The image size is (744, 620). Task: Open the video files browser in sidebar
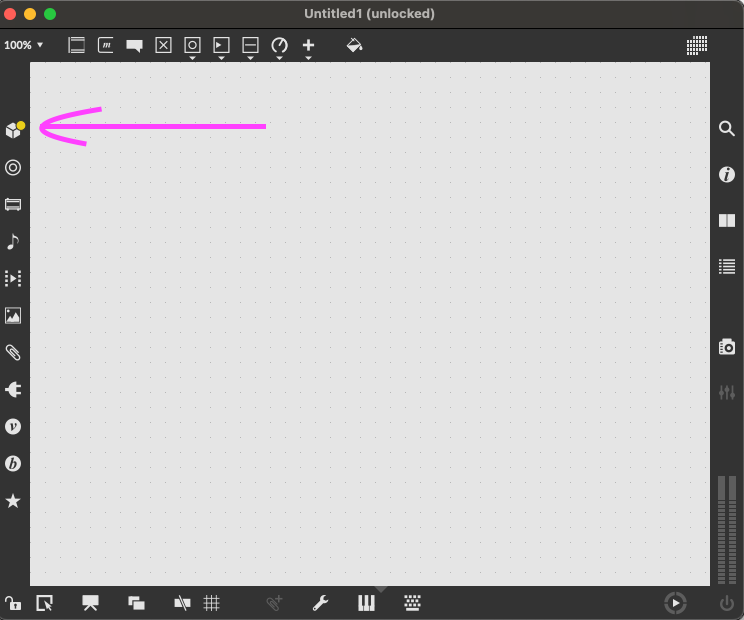(x=13, y=278)
